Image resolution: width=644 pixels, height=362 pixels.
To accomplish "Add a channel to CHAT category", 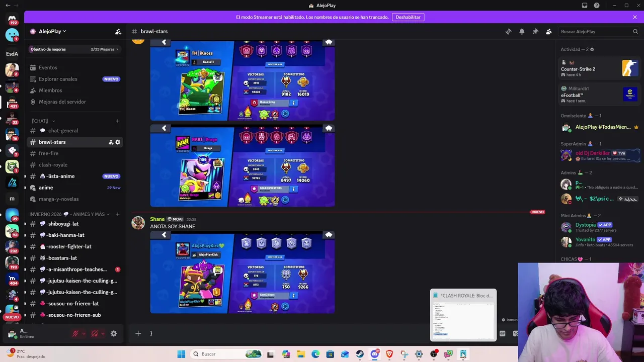I will coord(118,121).
